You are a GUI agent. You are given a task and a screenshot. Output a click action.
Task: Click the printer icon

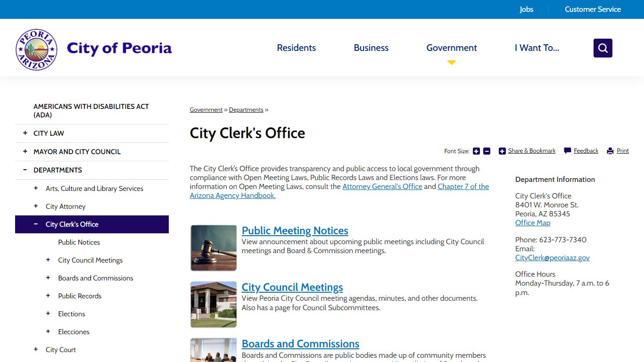(x=610, y=151)
